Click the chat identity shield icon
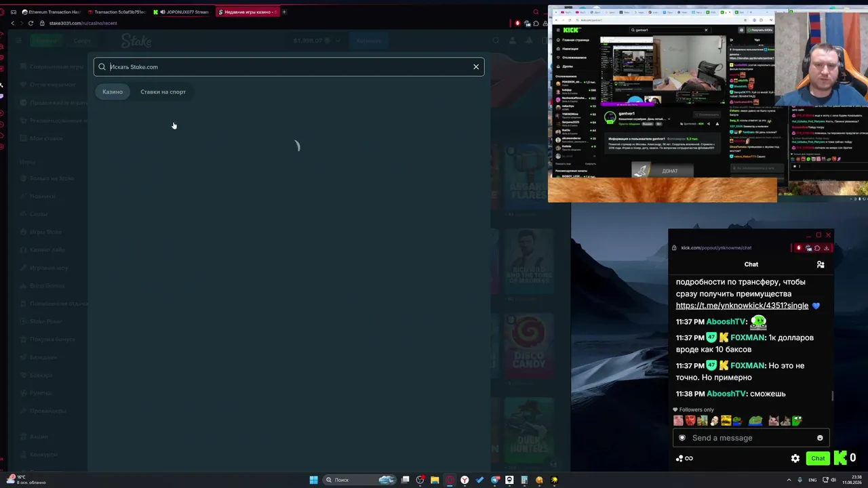This screenshot has height=488, width=868. tap(682, 438)
